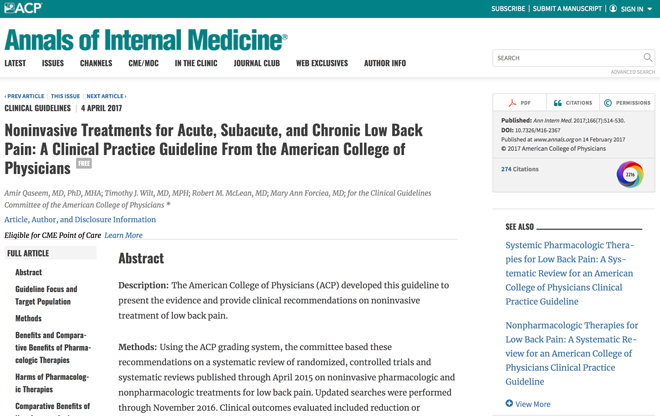
Task: Open Journal Club menu
Action: (257, 63)
